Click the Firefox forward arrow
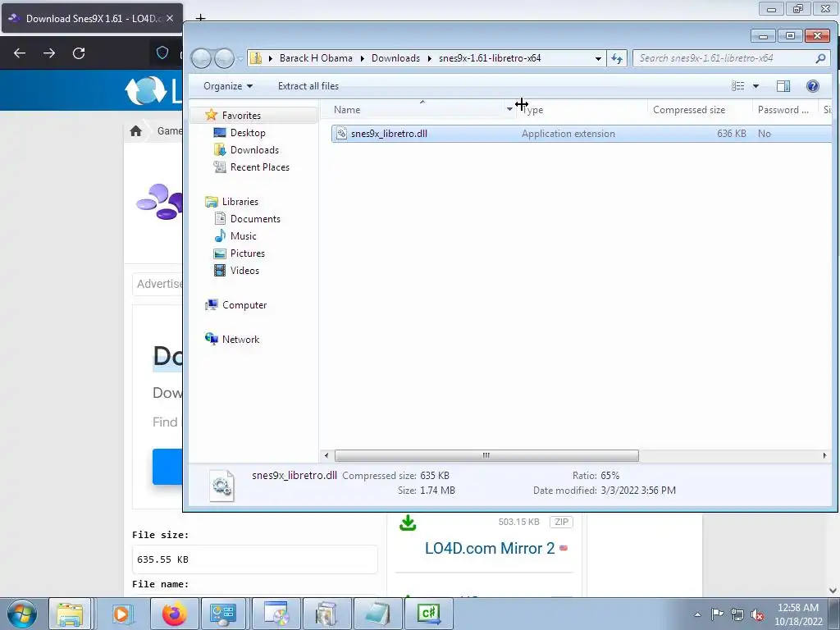The image size is (840, 630). (x=49, y=53)
